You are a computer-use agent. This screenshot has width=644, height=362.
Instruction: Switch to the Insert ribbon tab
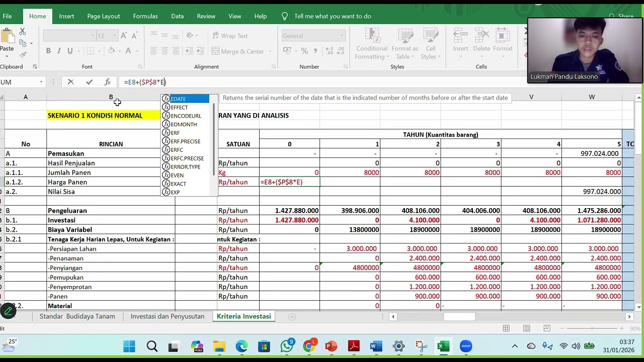[x=66, y=16]
